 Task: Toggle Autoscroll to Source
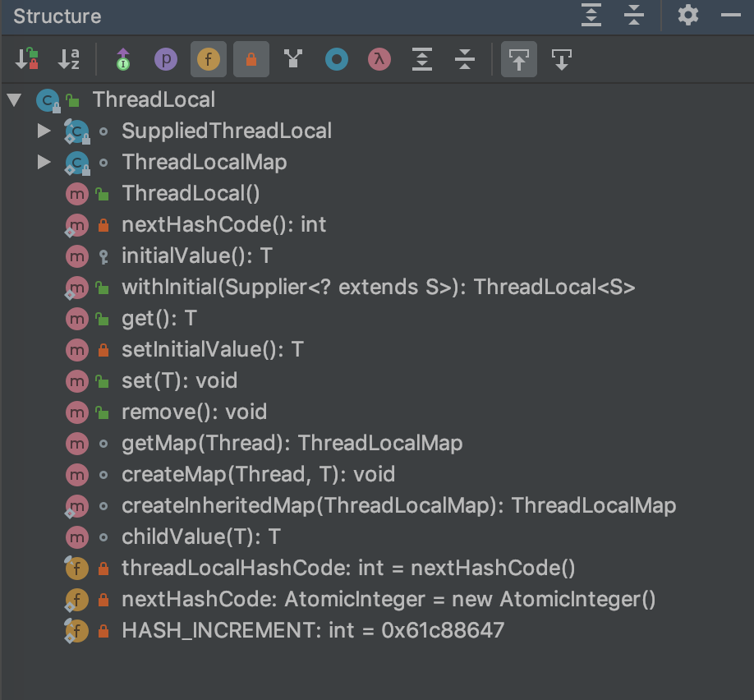click(x=519, y=59)
